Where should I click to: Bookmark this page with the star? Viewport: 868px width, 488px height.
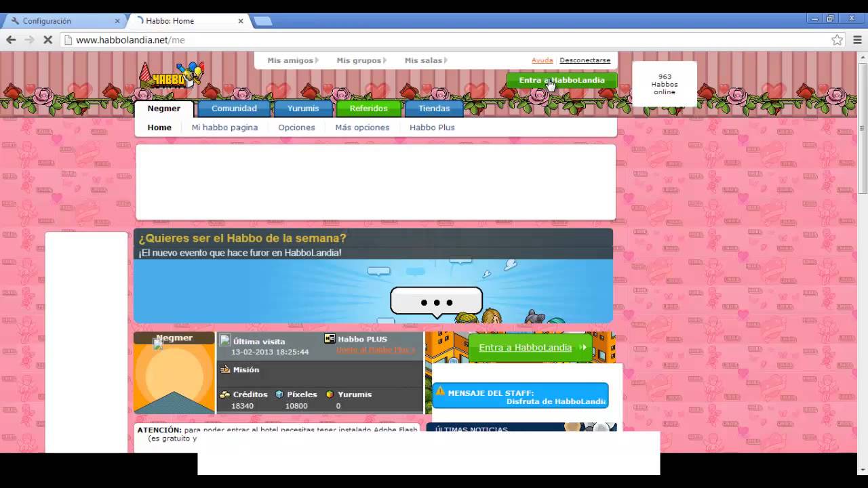click(x=837, y=40)
